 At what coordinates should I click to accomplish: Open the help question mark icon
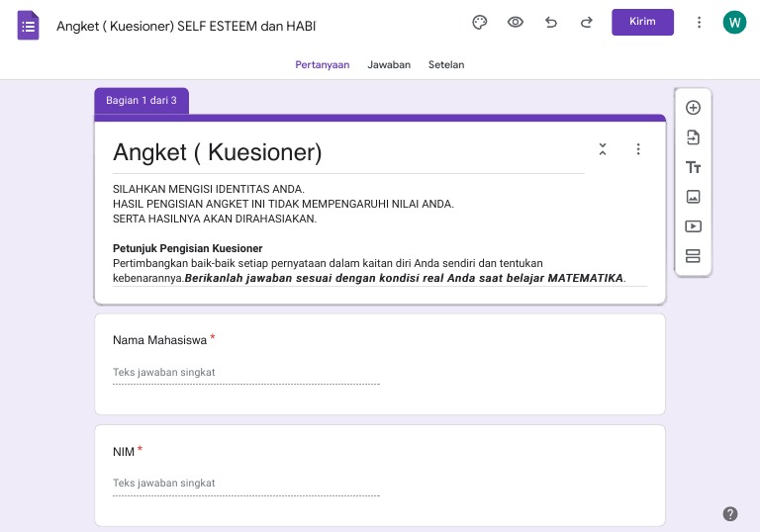click(730, 513)
